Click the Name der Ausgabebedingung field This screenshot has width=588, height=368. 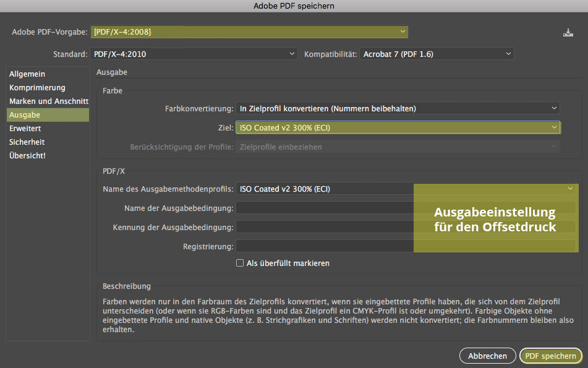[x=406, y=208]
